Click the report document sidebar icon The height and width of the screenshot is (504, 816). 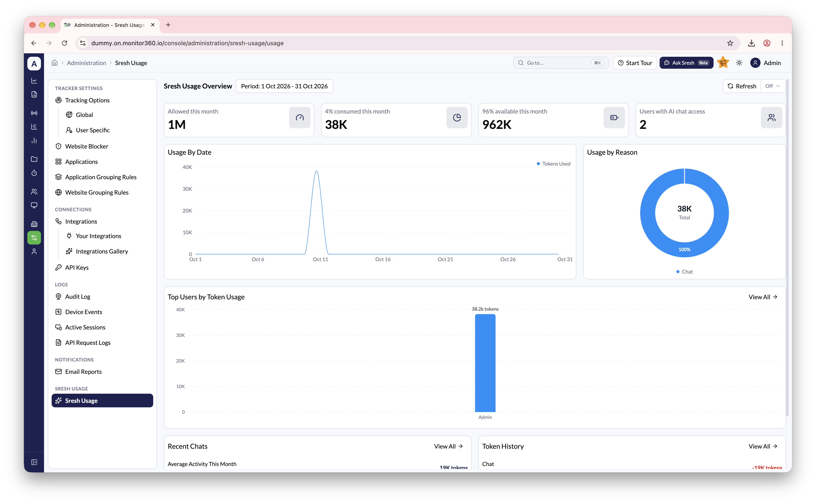pos(34,94)
